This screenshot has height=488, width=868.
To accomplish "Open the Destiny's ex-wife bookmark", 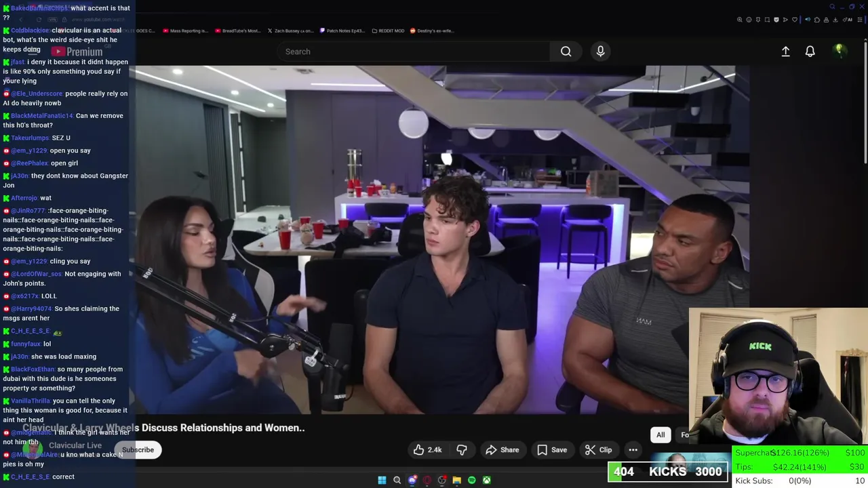I will pos(431,30).
